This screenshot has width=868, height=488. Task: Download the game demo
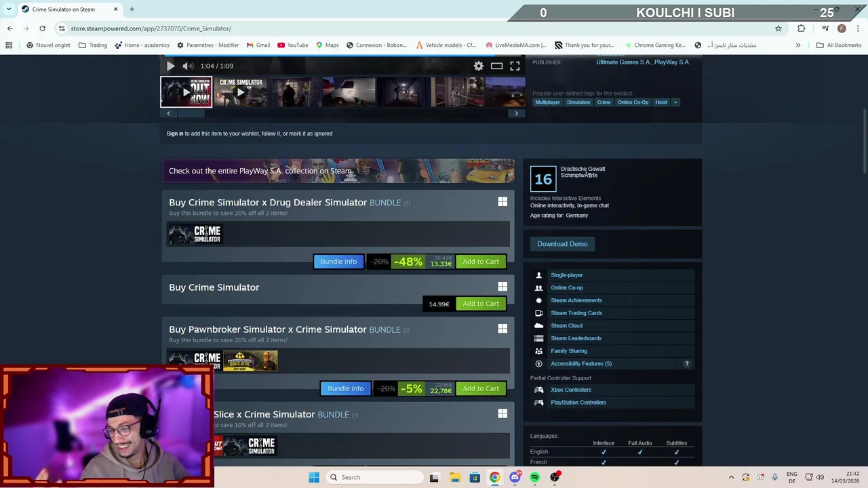(562, 244)
